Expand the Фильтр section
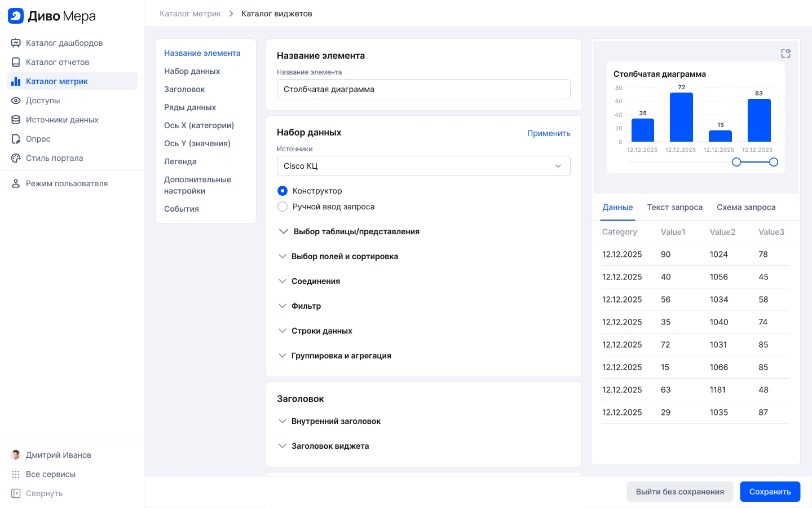This screenshot has height=508, width=812. [283, 306]
